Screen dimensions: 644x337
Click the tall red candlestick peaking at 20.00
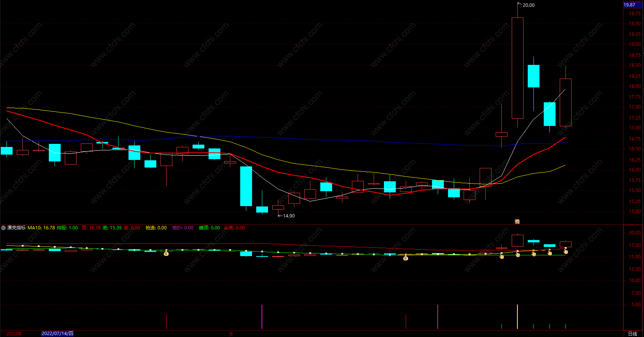click(517, 68)
